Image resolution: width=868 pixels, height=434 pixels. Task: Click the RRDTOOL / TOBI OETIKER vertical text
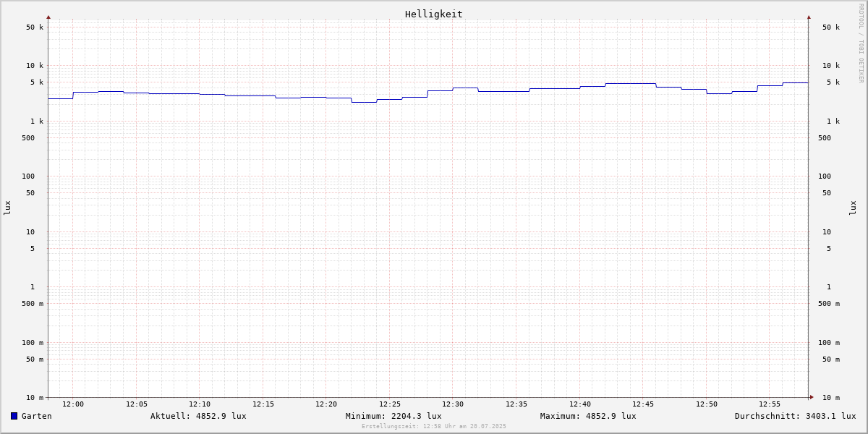861,43
